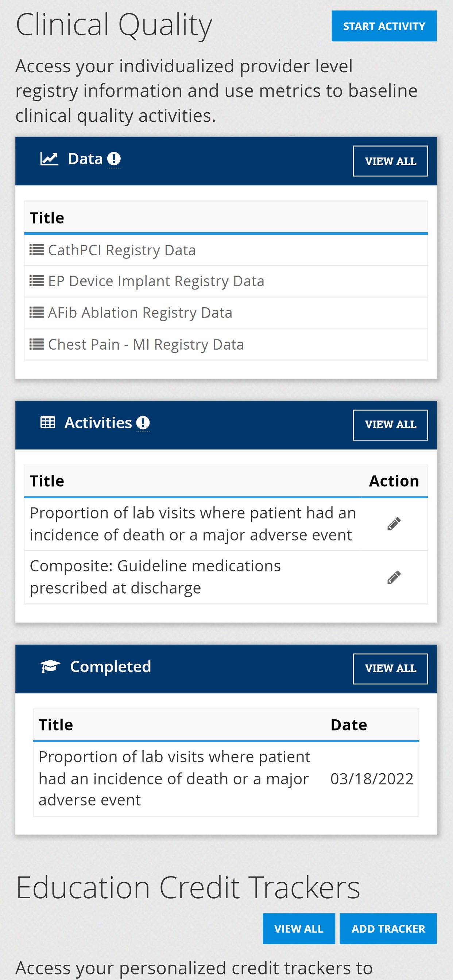Open CathPCI Registry Data
The height and width of the screenshot is (980, 453).
[122, 250]
